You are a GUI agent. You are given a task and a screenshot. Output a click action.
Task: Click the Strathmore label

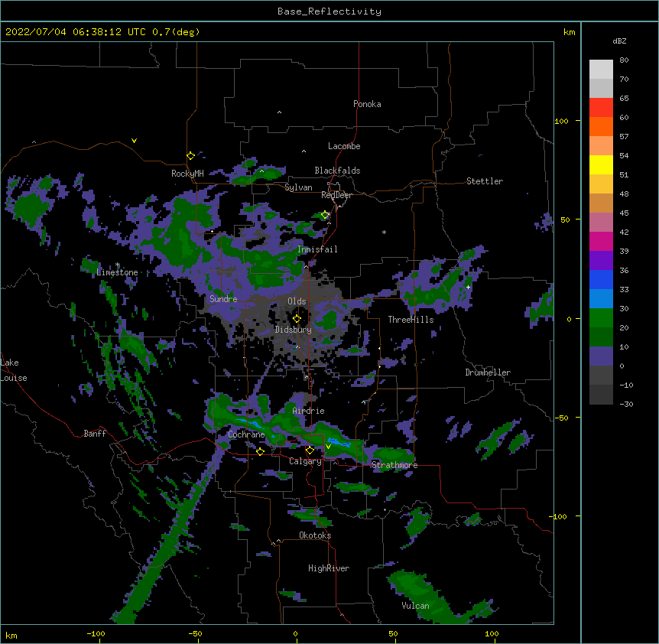click(x=394, y=465)
